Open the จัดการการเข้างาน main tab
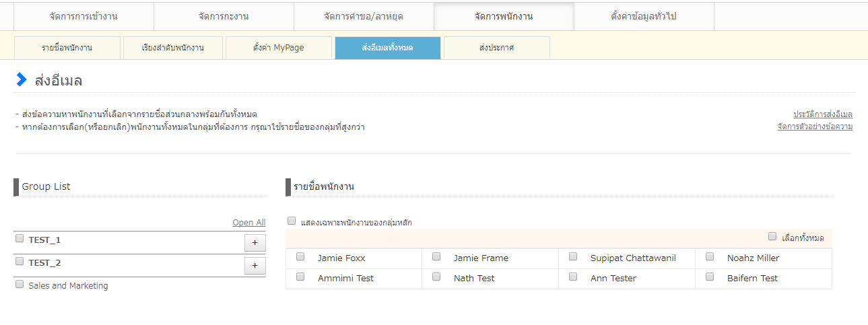Viewport: 868px width, 325px height. coord(84,16)
